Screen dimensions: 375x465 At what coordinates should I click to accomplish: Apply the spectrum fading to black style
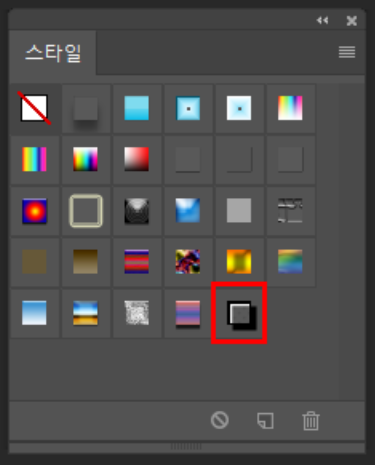coord(86,159)
